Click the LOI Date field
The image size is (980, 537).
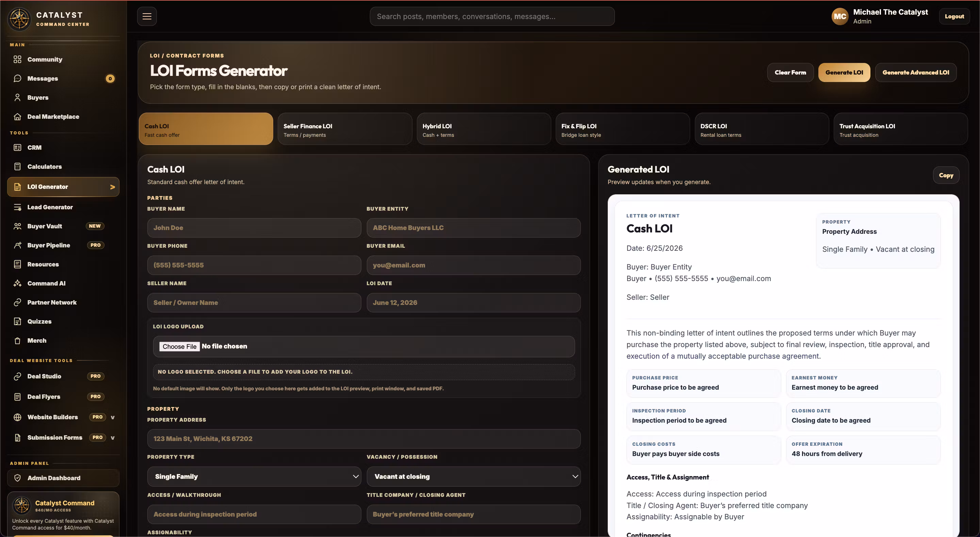(474, 303)
